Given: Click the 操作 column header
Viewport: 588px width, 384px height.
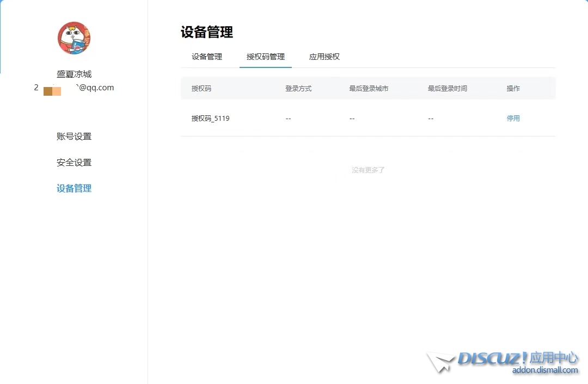Looking at the screenshot, I should [x=513, y=88].
